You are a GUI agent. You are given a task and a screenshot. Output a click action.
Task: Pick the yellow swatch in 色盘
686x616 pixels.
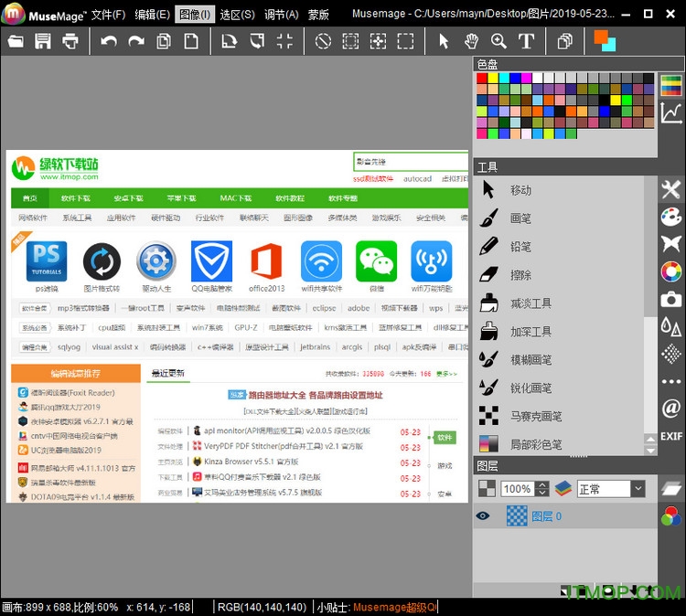pos(493,78)
